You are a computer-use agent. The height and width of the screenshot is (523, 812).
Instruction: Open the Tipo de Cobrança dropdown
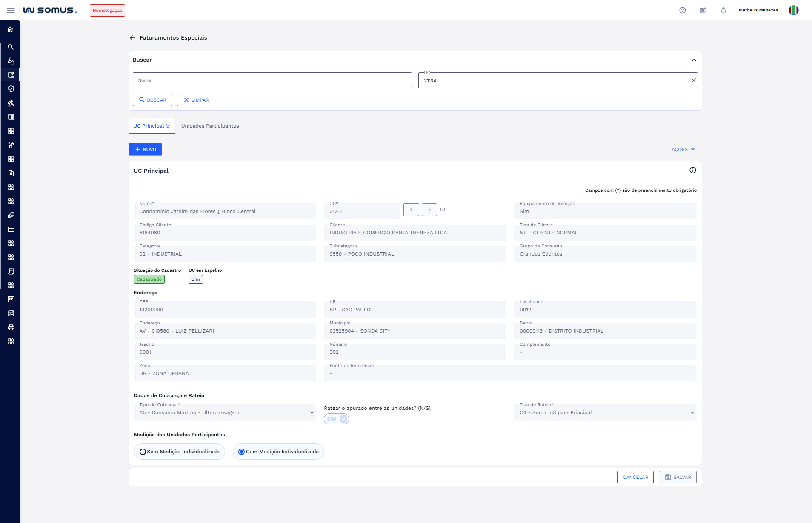pyautogui.click(x=225, y=413)
